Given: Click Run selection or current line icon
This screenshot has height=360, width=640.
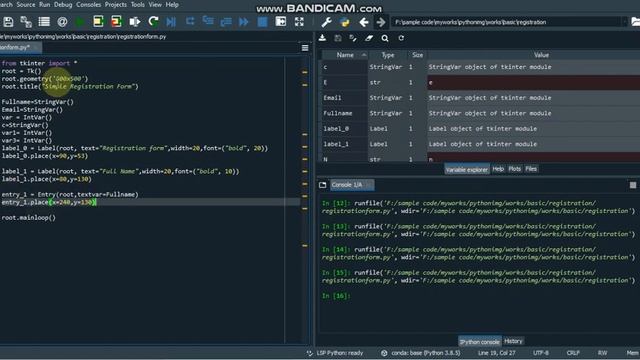Looking at the screenshot, I should pos(134,22).
